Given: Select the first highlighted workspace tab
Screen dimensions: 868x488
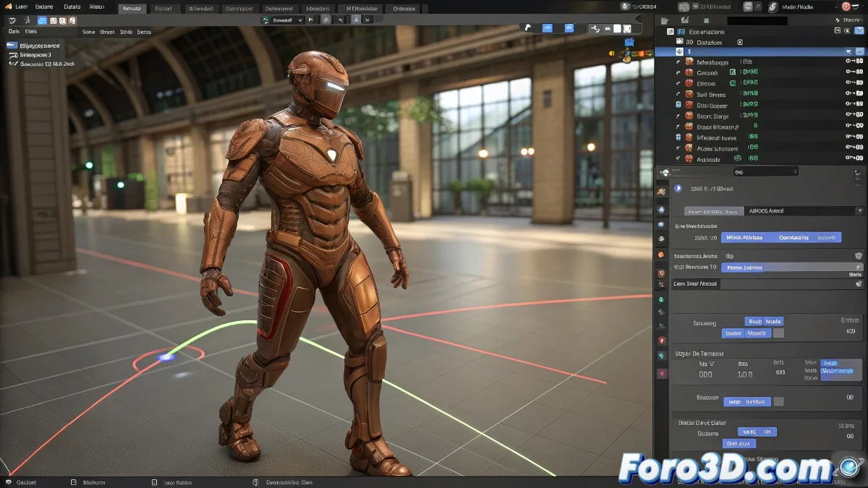Looking at the screenshot, I should click(x=131, y=9).
